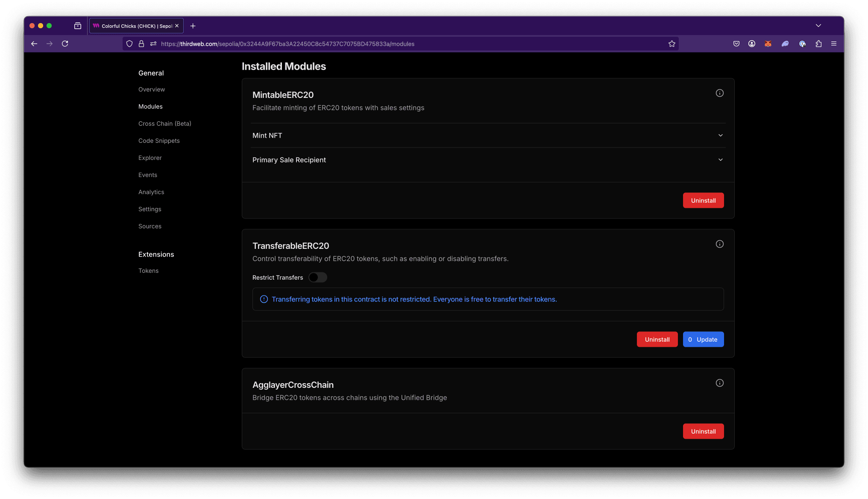Open the Tokens extension page
This screenshot has width=868, height=499.
pyautogui.click(x=148, y=271)
